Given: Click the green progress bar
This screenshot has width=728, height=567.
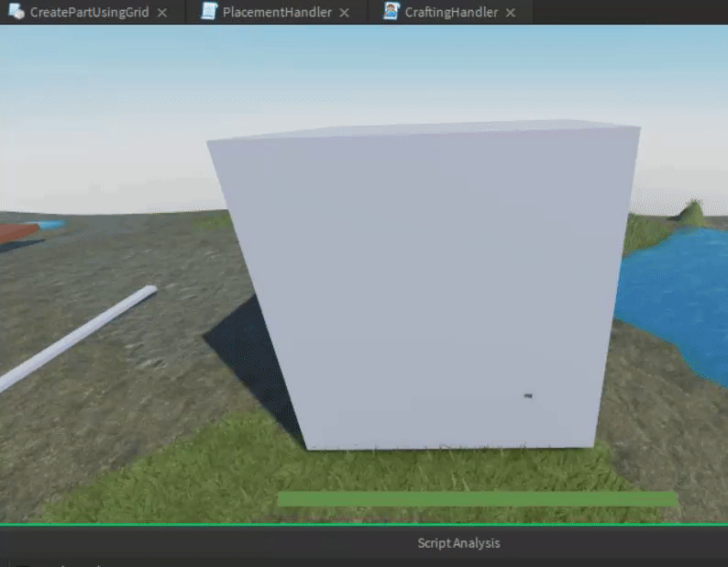Looking at the screenshot, I should coord(478,499).
